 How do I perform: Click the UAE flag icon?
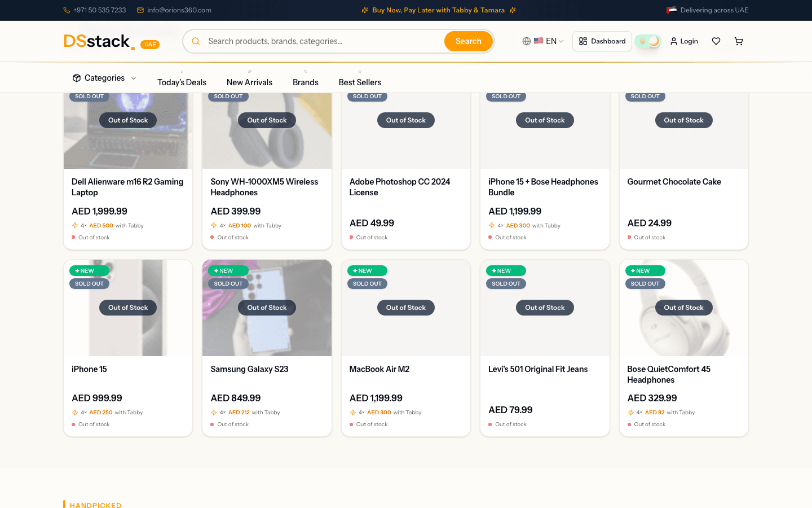coord(671,10)
